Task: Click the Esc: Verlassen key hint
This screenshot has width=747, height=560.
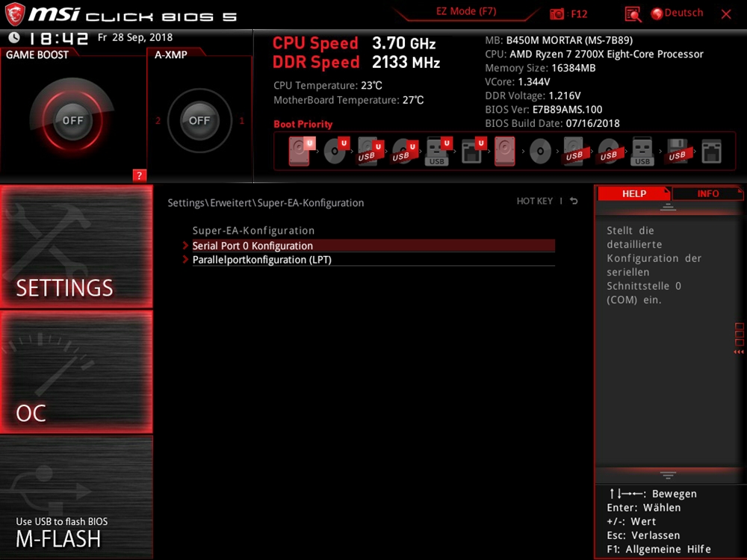Action: click(643, 535)
